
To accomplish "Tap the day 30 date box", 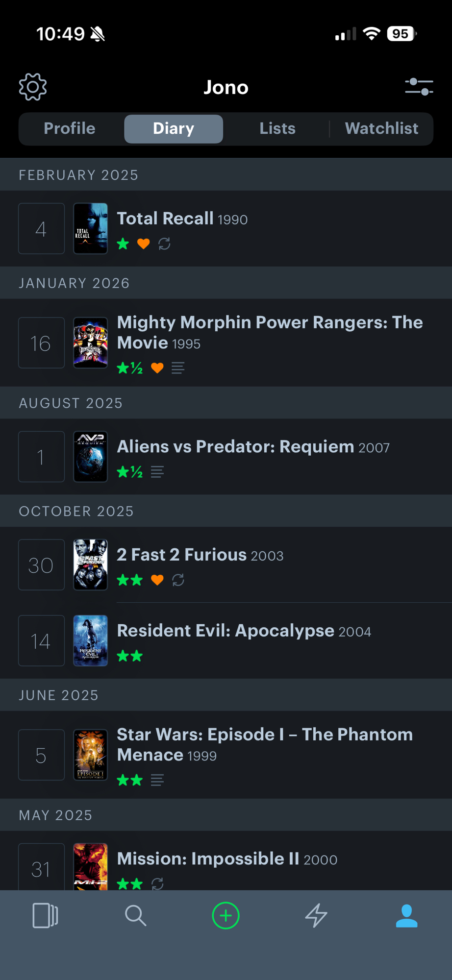I will (x=41, y=565).
